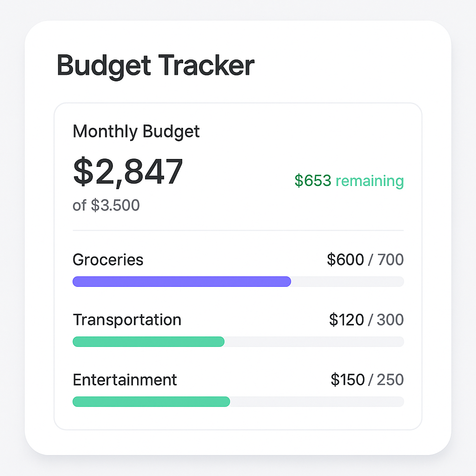This screenshot has height=476, width=476.
Task: Click the unfilled part of Entertainment bar
Action: click(x=317, y=402)
